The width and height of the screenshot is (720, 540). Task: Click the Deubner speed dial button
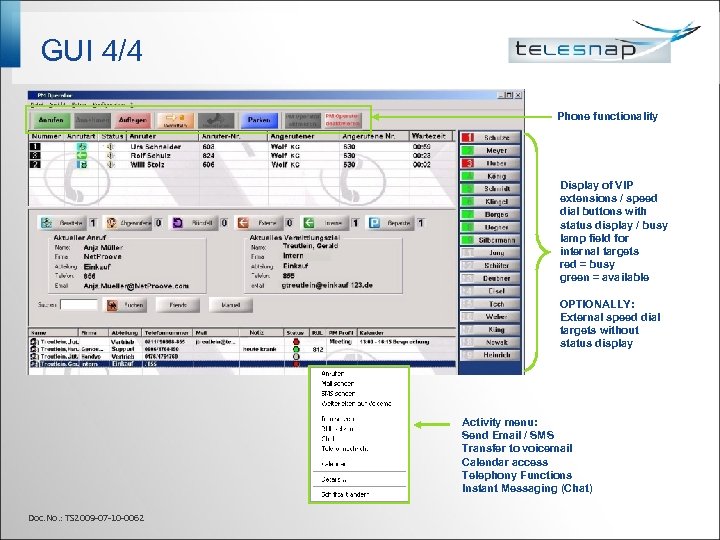490,278
